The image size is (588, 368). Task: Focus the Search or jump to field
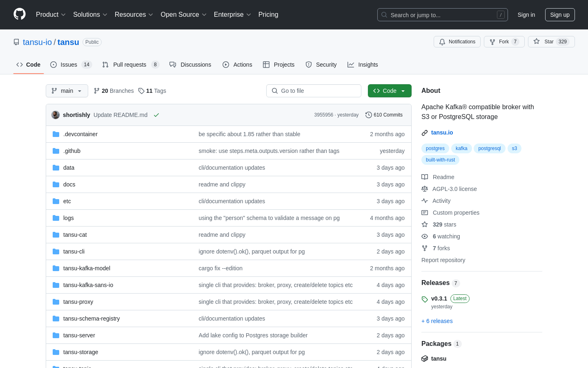(x=443, y=15)
